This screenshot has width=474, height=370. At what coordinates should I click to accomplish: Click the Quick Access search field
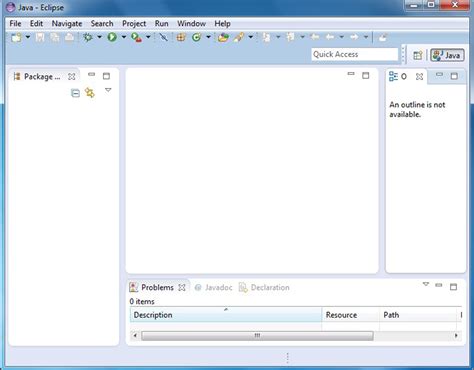coord(355,54)
